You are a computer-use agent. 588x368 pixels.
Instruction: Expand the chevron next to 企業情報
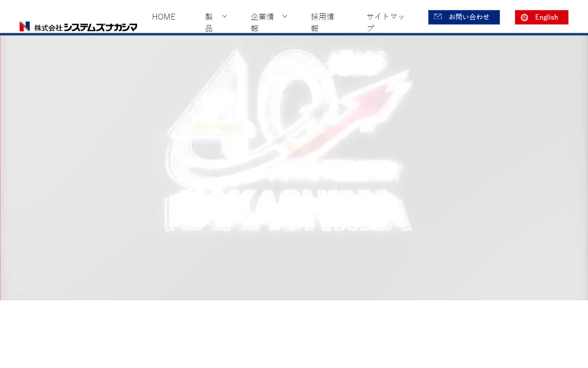pyautogui.click(x=285, y=16)
